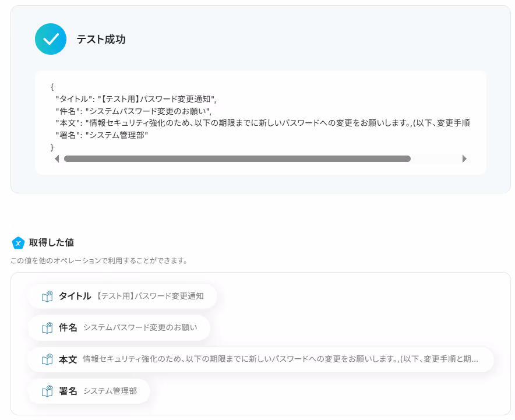Click the JSON line "タイトル": "【テスト用】パスワード変更通知"
Screen dimensions: 515x420
click(136, 99)
